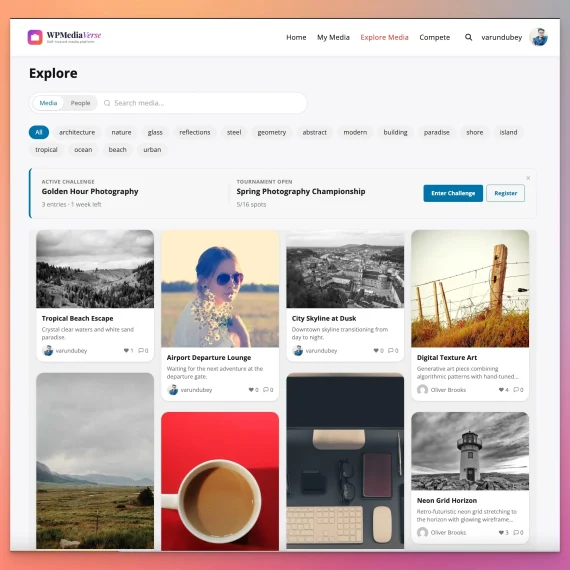Viewport: 570px width, 570px height.
Task: Click Oliver Brooks avatar on Digital Texture Art
Action: click(x=422, y=390)
